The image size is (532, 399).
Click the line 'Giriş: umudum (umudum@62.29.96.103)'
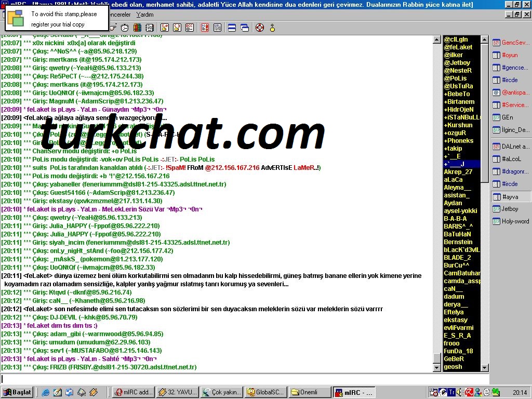coord(91,342)
